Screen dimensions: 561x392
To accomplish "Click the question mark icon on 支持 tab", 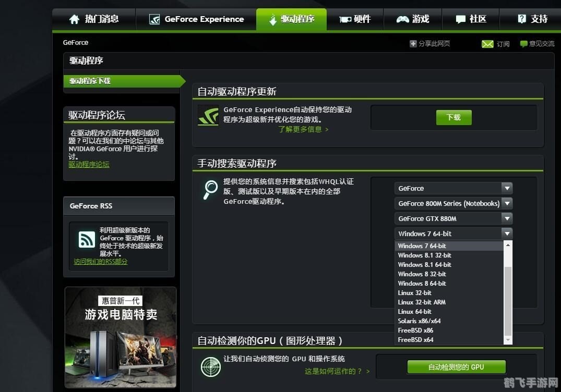I will click(x=521, y=19).
